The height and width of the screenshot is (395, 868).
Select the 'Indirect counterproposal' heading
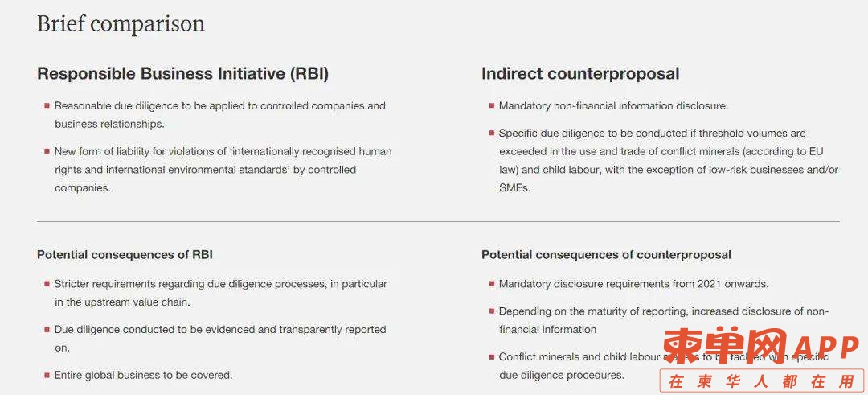[580, 74]
